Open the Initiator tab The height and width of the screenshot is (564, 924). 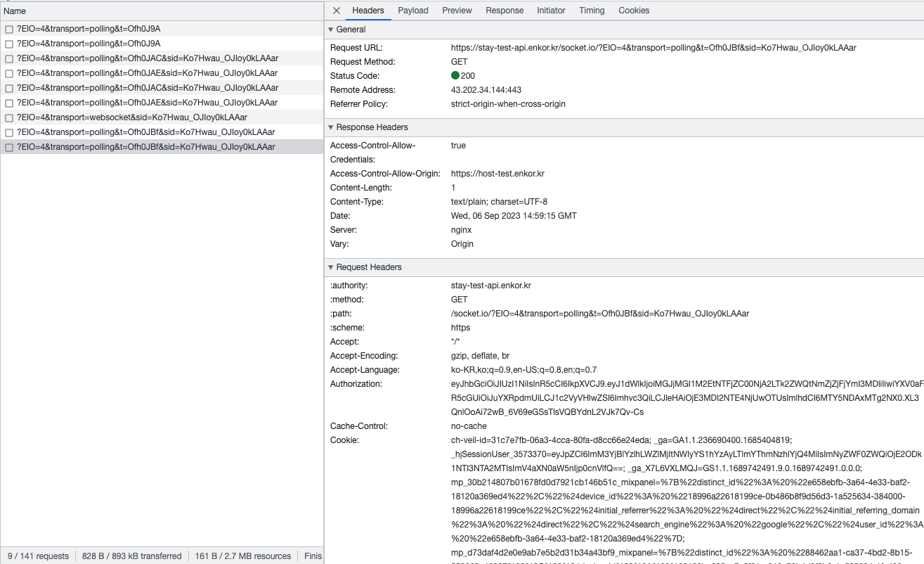tap(551, 11)
